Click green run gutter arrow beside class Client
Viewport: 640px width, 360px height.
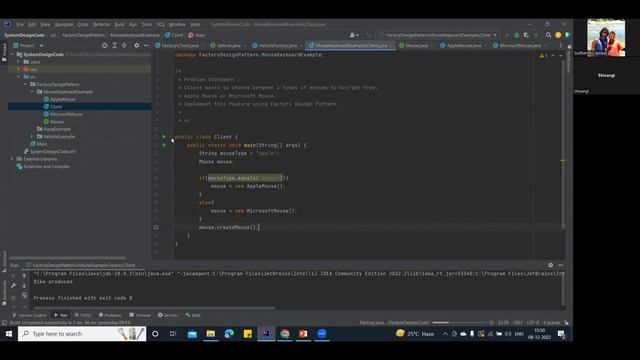pos(164,137)
